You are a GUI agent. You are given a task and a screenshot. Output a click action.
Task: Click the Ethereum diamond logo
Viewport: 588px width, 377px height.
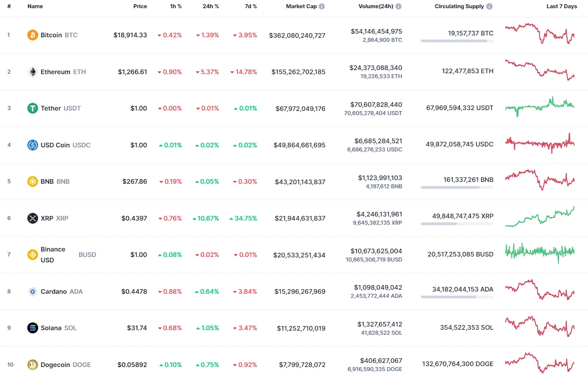tap(32, 71)
